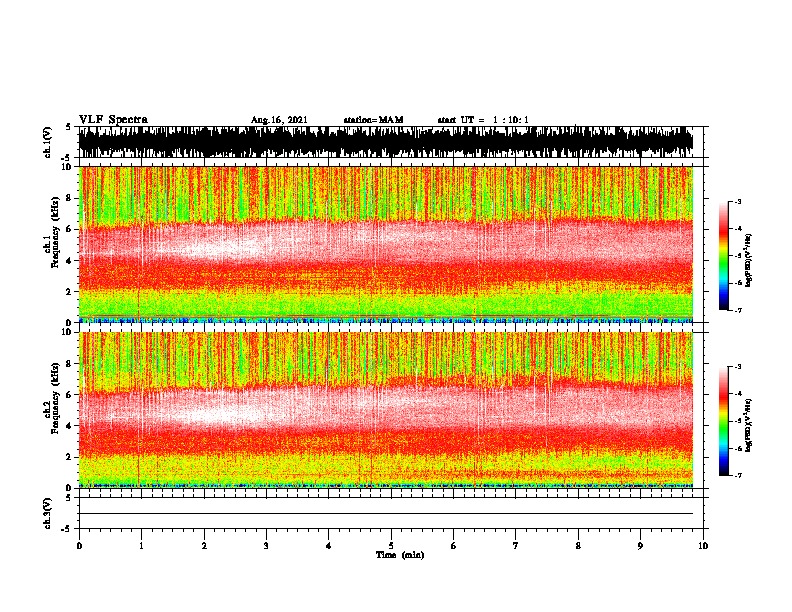Viewport: 792px width, 612px height.
Task: Click the ch.1 color scale log(PSD) label
Action: (748, 260)
